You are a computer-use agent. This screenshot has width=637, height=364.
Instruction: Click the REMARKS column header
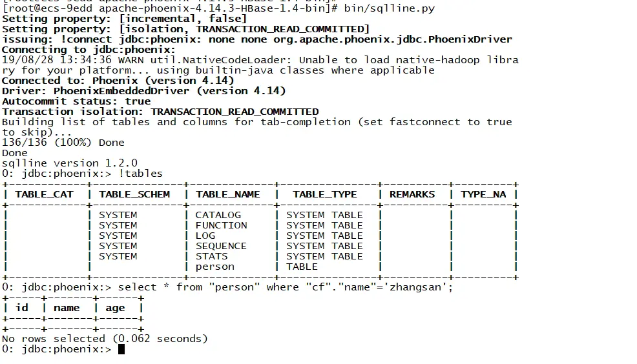(x=412, y=194)
